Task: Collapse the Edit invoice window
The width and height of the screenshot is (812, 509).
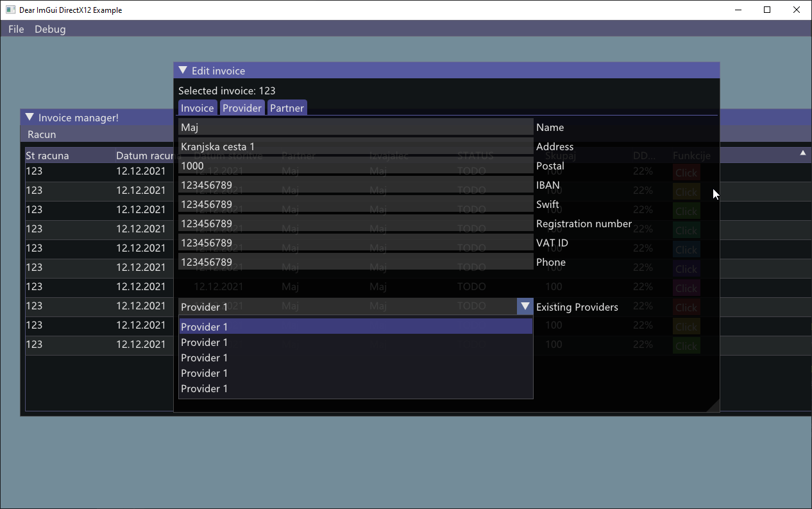Action: pyautogui.click(x=183, y=70)
